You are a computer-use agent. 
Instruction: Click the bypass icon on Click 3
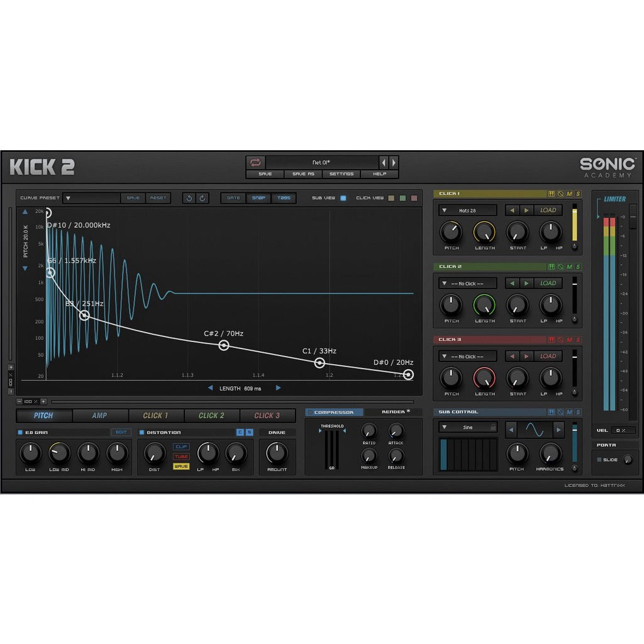coord(560,340)
